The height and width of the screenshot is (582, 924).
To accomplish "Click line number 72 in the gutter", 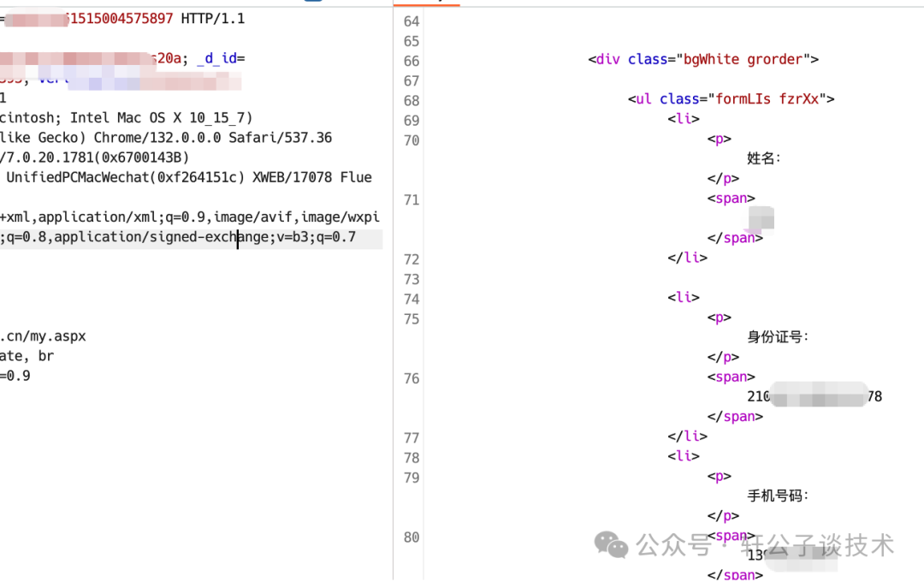I will 412,259.
